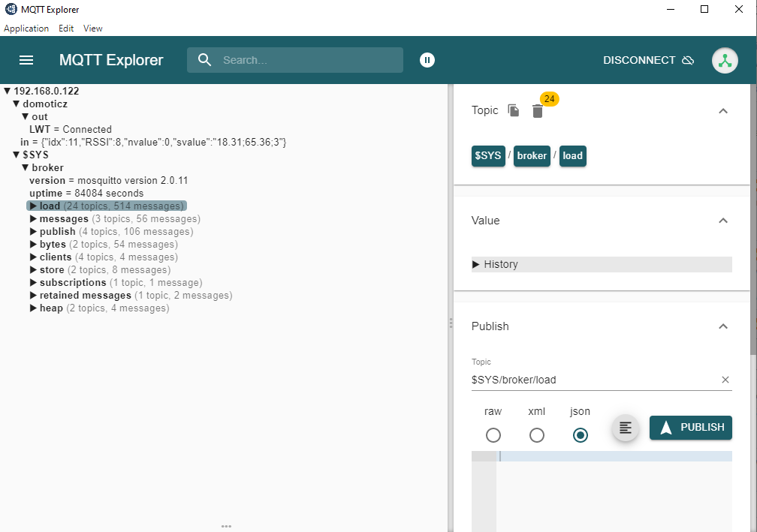Click the MQTT Explorer app icon in the title bar

click(x=11, y=9)
